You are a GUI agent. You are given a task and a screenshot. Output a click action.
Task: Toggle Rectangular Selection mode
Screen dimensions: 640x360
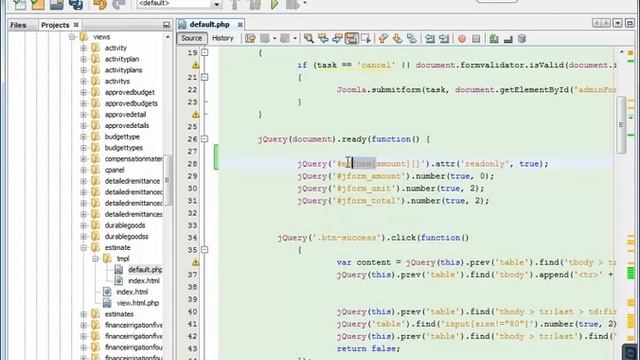366,39
